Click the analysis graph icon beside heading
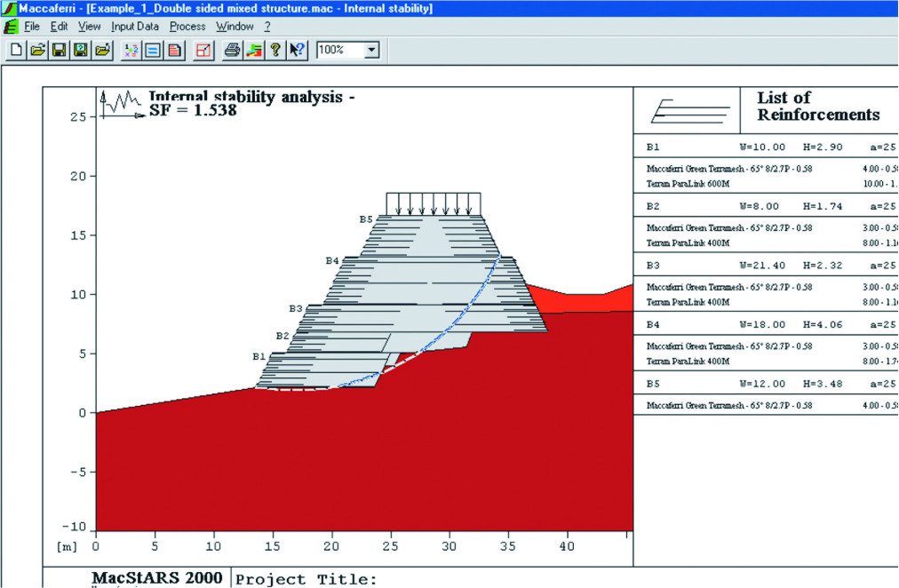899x588 pixels. pyautogui.click(x=122, y=104)
